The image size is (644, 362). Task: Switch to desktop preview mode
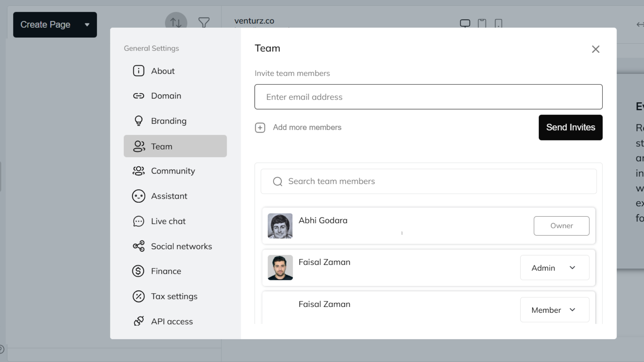click(465, 23)
